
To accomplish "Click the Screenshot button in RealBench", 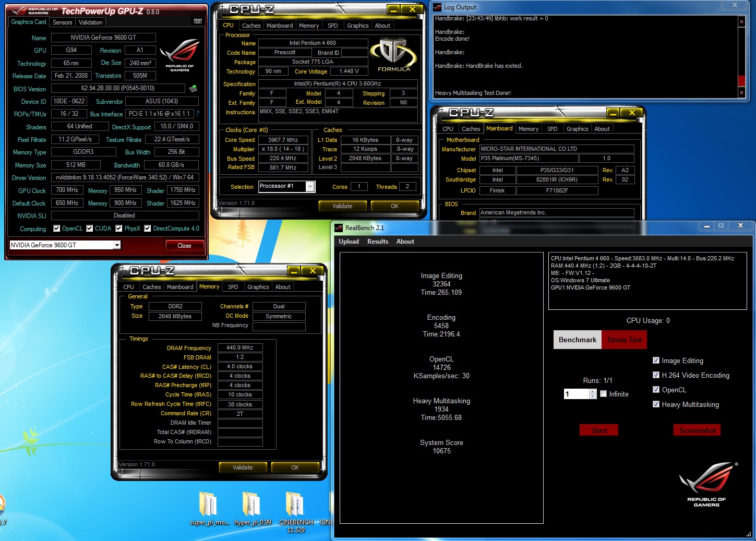I will click(698, 430).
